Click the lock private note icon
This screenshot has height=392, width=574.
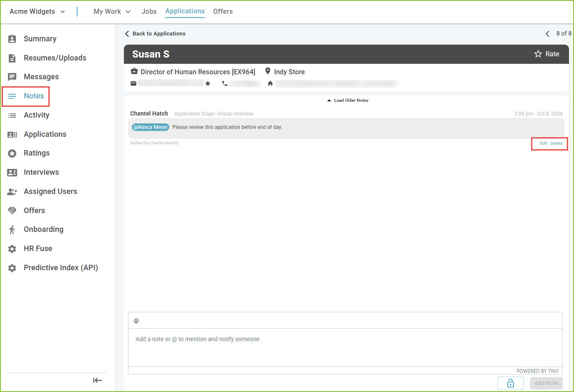(510, 383)
